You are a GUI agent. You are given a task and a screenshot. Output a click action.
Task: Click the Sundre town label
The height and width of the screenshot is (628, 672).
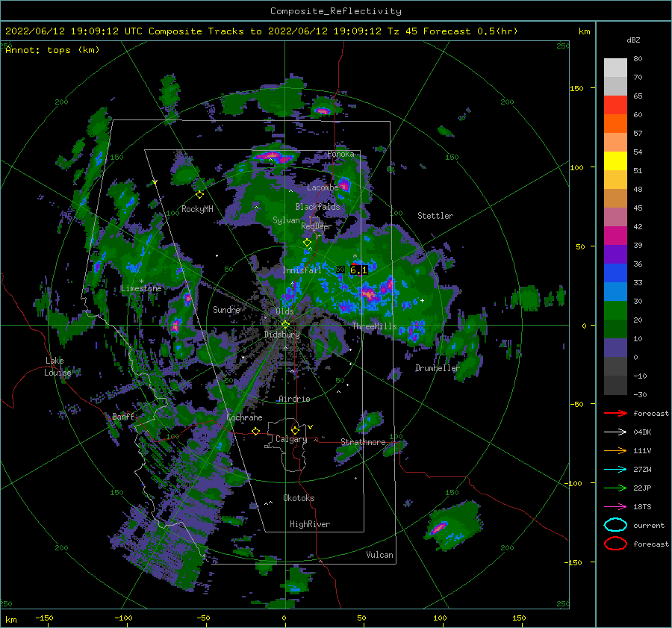(x=226, y=310)
